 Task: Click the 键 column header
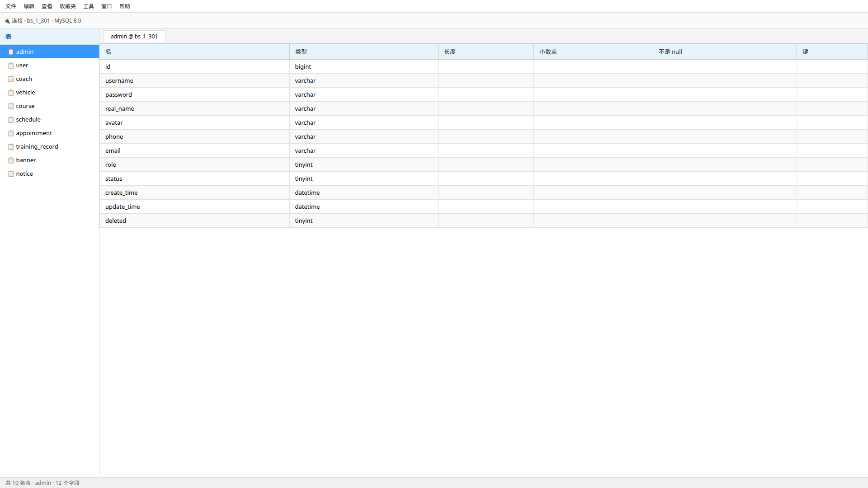pyautogui.click(x=832, y=52)
